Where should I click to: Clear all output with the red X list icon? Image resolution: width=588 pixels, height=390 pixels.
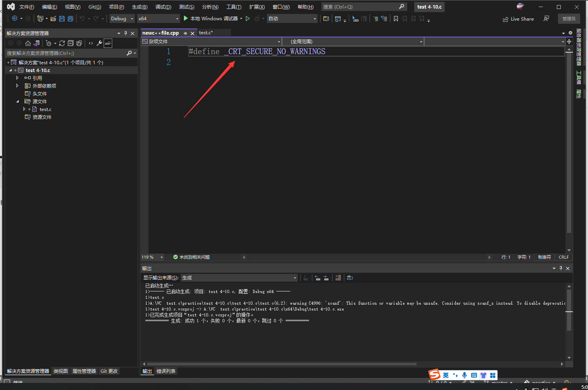click(x=338, y=278)
